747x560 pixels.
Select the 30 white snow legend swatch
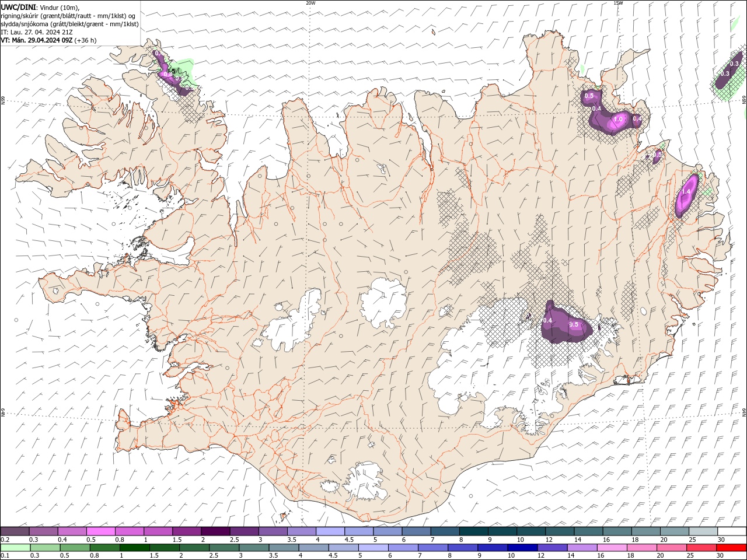coord(732,531)
